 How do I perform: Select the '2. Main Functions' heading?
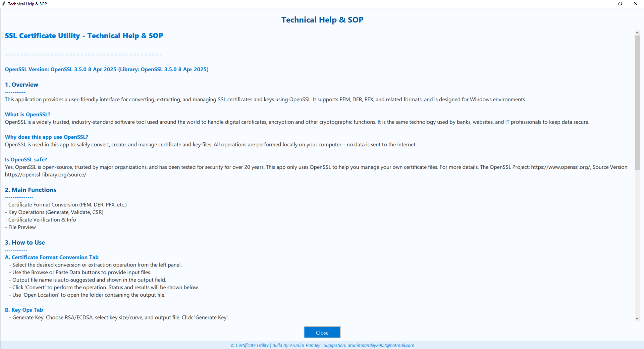[30, 190]
